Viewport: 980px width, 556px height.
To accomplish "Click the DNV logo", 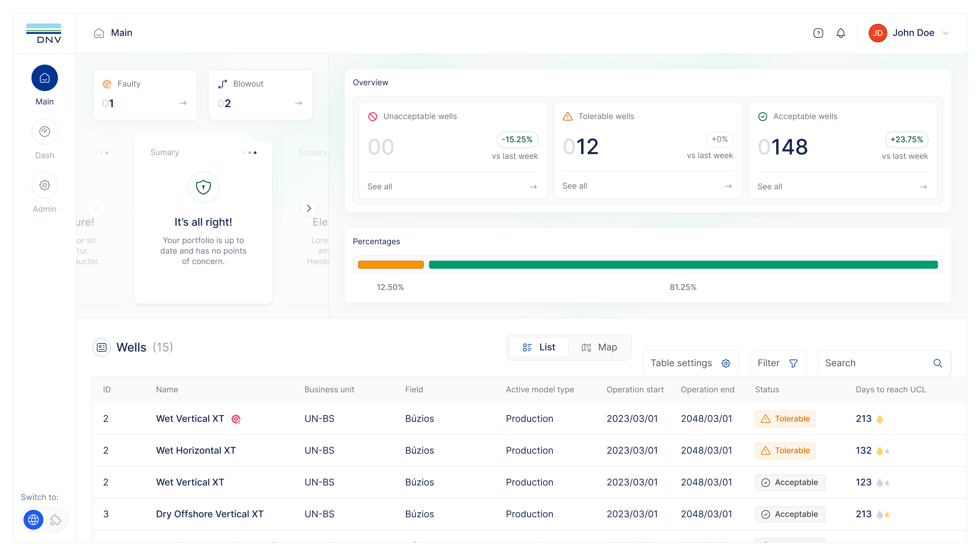I will click(44, 33).
